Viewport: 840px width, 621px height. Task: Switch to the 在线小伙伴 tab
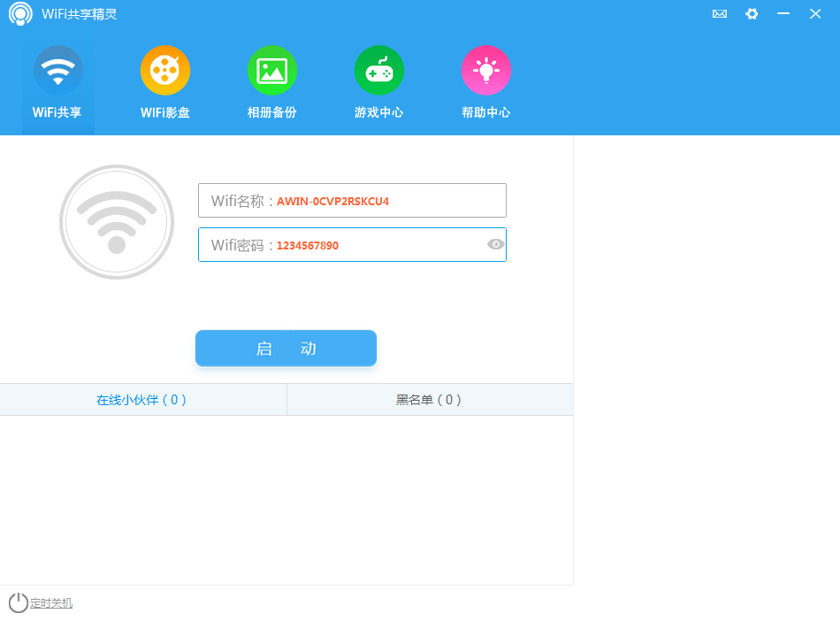coord(143,399)
